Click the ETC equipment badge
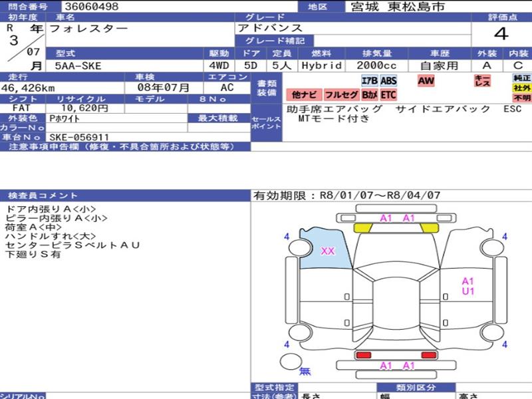The image size is (532, 399). point(388,94)
